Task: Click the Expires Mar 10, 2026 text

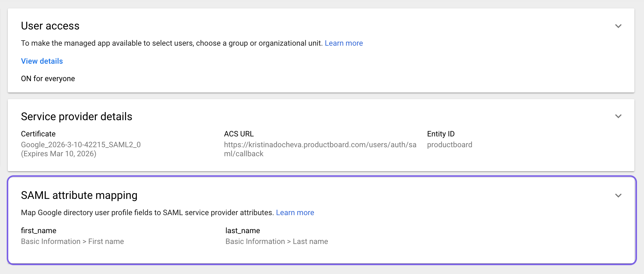Action: click(59, 154)
